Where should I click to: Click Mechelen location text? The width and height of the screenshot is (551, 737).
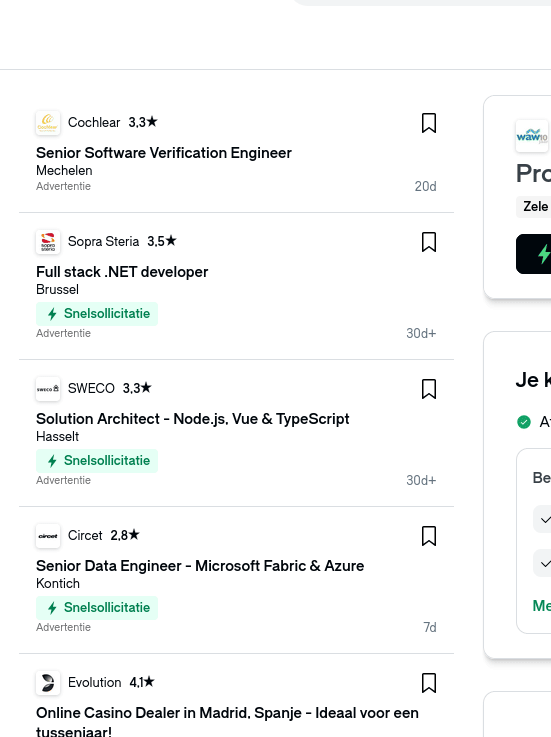(64, 171)
